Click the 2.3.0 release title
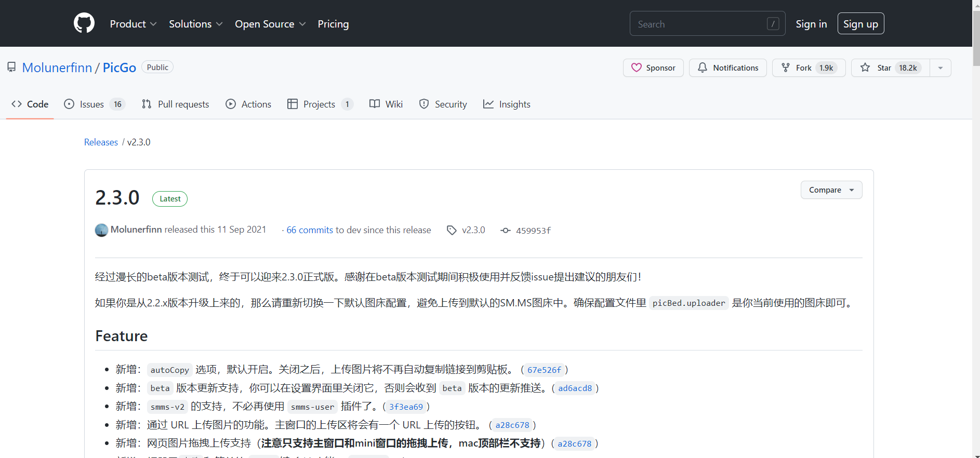 tap(117, 198)
